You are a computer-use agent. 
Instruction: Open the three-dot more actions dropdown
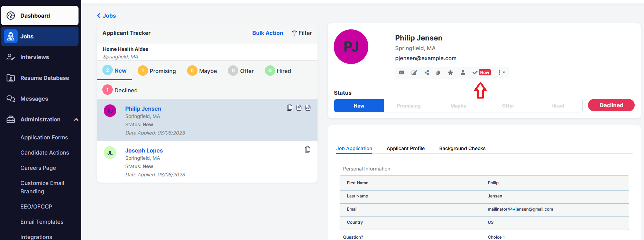tap(502, 73)
